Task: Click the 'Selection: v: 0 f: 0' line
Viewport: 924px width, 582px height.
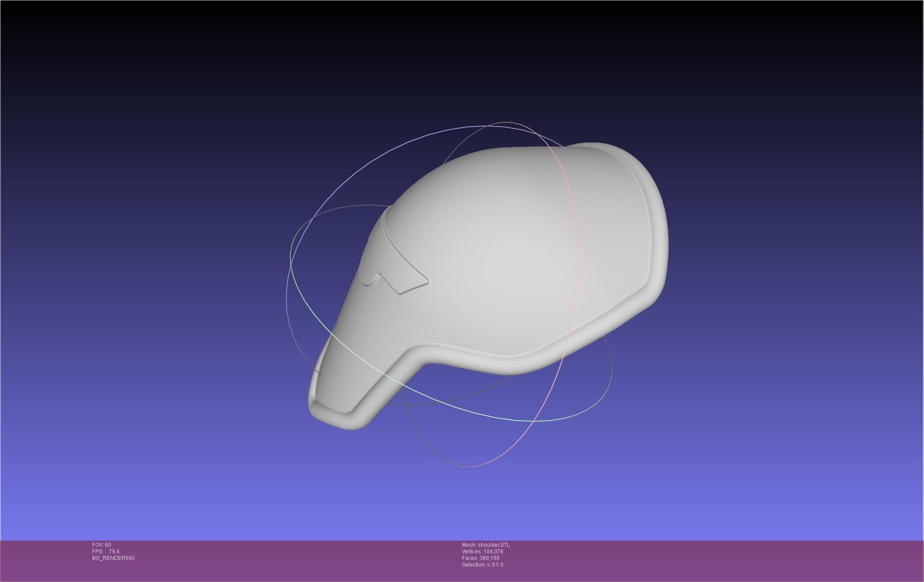Action: pos(482,565)
